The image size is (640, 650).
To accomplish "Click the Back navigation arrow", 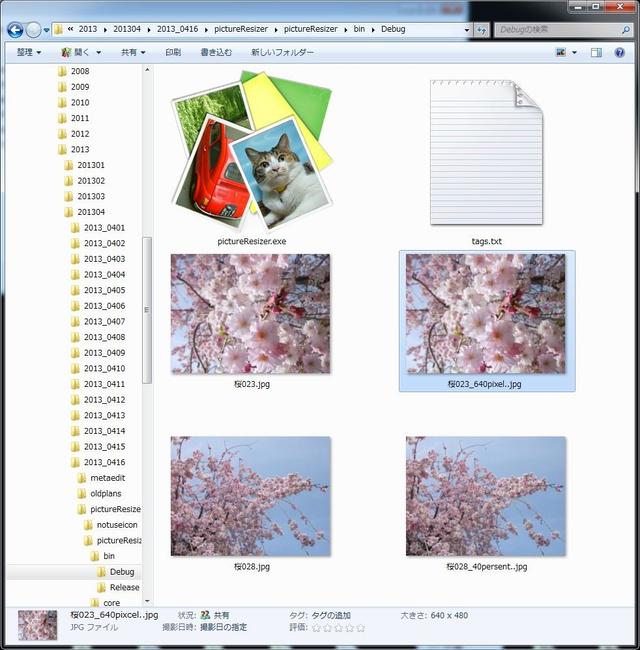I will coord(15,30).
